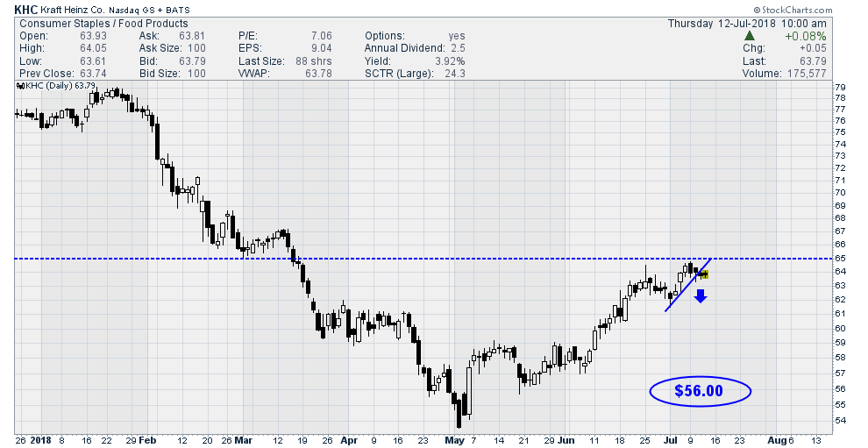This screenshot has height=448, width=868.
Task: Click the Options value yes
Action: [x=456, y=36]
